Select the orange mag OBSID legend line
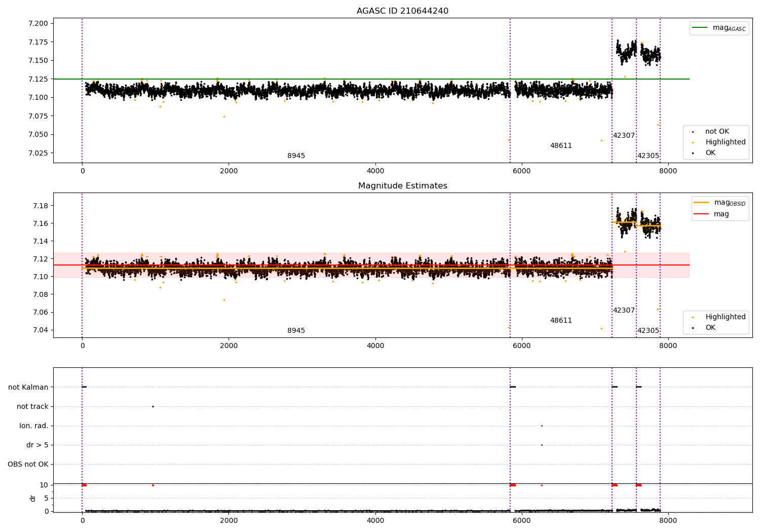 coord(701,203)
